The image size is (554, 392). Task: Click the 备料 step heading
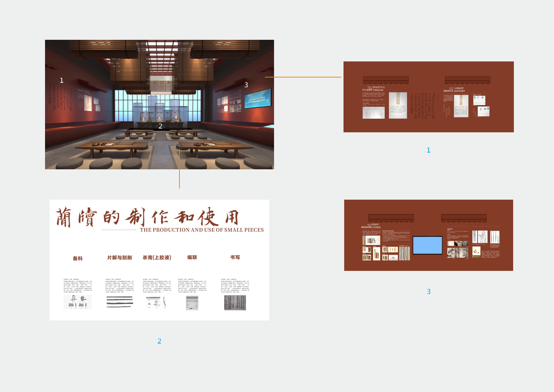(77, 258)
